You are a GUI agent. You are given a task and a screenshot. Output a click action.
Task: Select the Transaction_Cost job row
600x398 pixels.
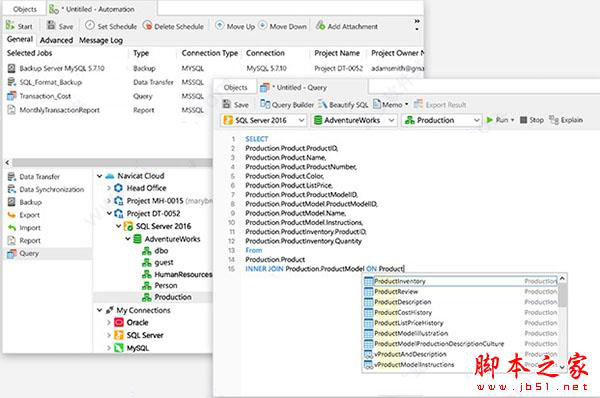pyautogui.click(x=45, y=96)
